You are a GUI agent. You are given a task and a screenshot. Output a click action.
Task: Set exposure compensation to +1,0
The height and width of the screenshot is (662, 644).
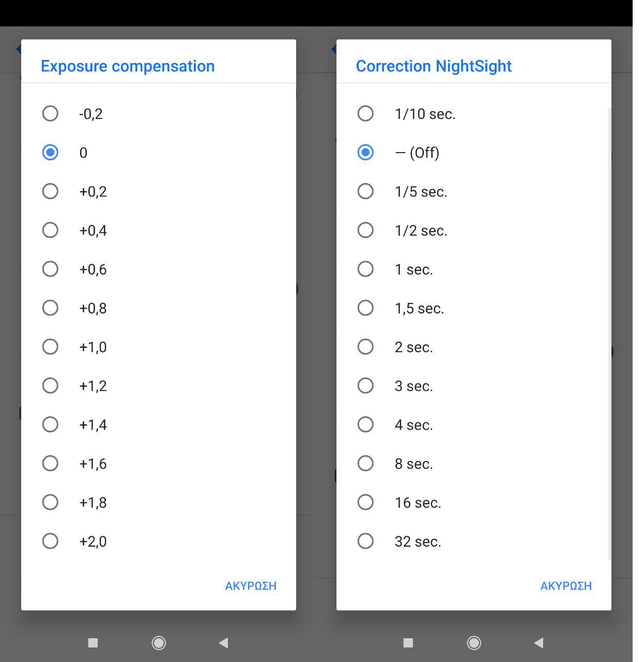pos(50,347)
